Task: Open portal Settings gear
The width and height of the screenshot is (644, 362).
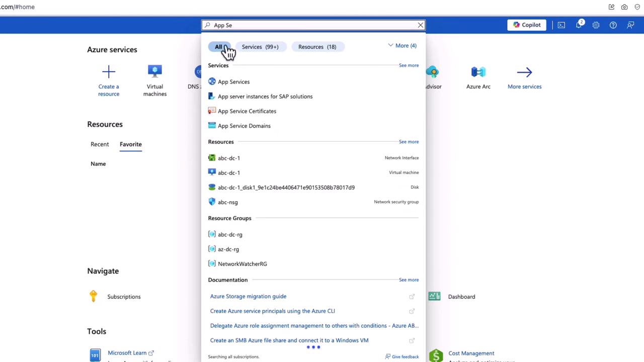Action: [x=596, y=25]
